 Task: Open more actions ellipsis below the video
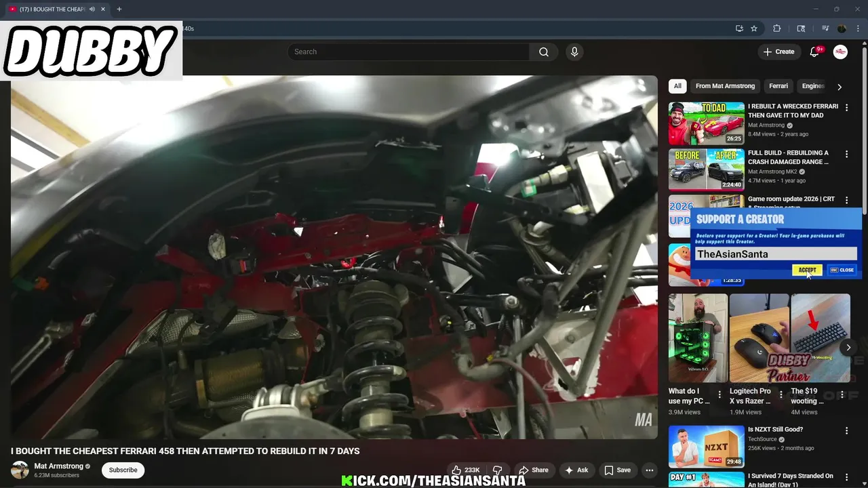pyautogui.click(x=649, y=470)
